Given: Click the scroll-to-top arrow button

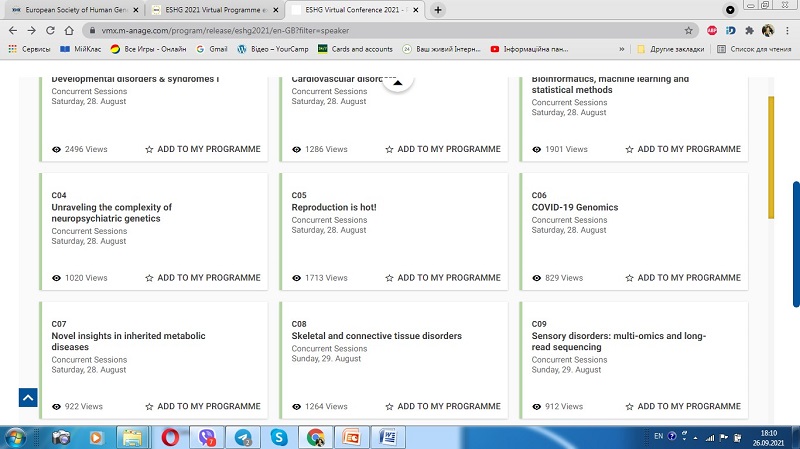Looking at the screenshot, I should pos(28,397).
